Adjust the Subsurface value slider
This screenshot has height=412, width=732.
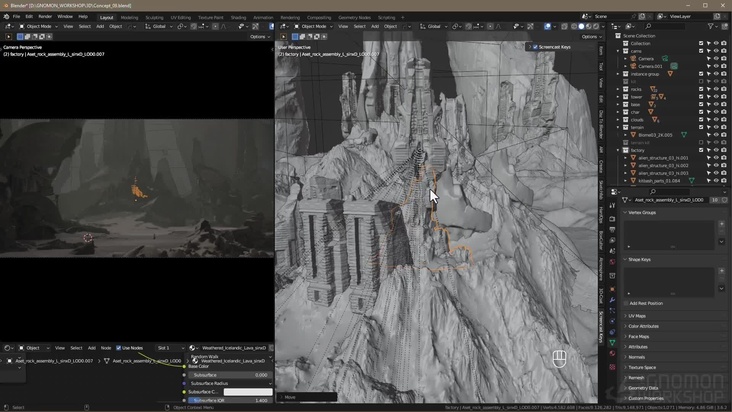click(230, 375)
